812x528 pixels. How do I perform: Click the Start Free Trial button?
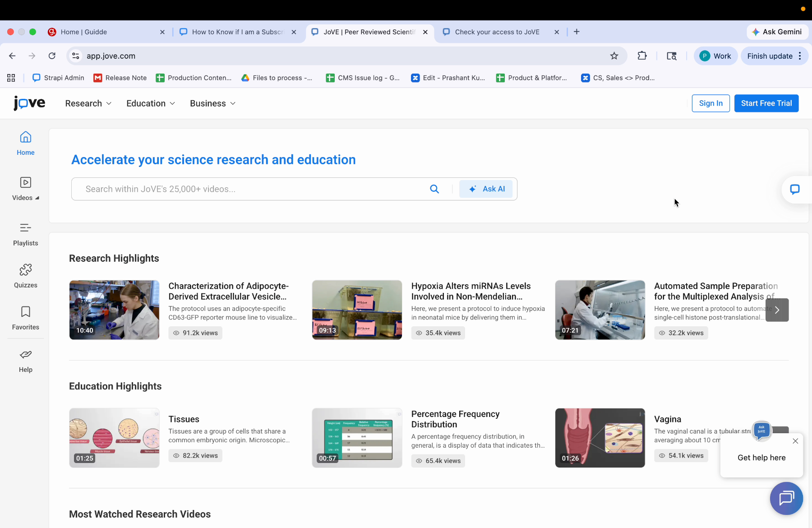(x=766, y=103)
